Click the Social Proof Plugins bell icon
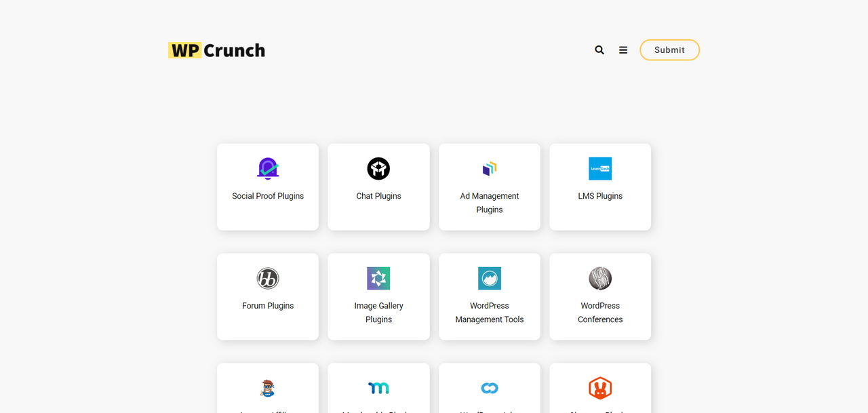Image resolution: width=868 pixels, height=413 pixels. (x=268, y=168)
